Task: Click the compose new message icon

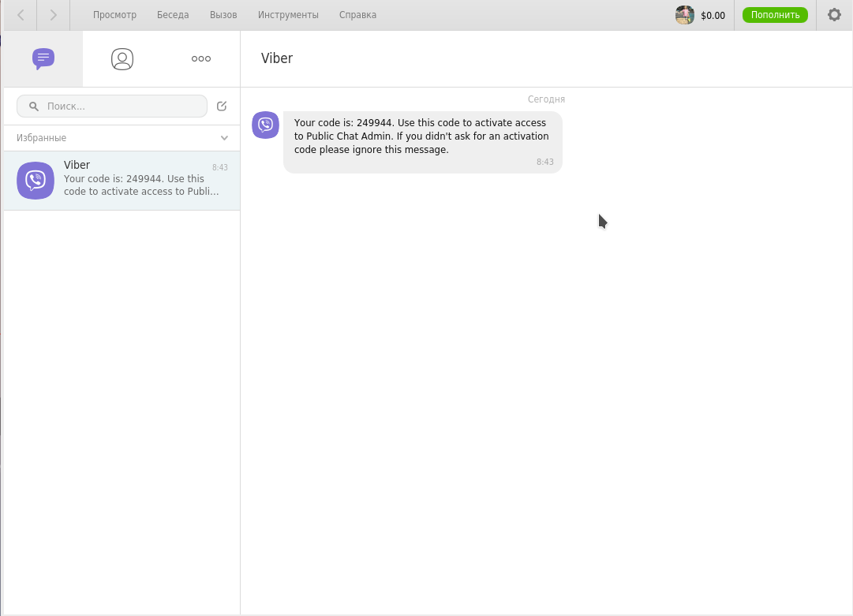Action: click(x=222, y=106)
